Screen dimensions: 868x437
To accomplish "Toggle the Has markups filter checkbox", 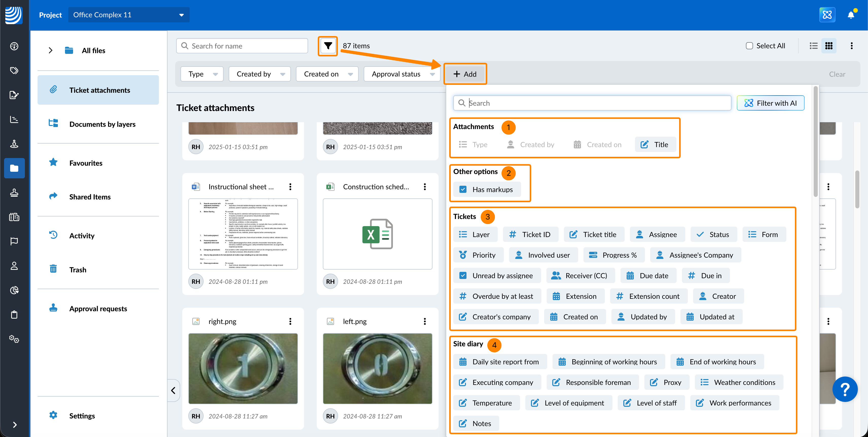I will click(x=463, y=190).
